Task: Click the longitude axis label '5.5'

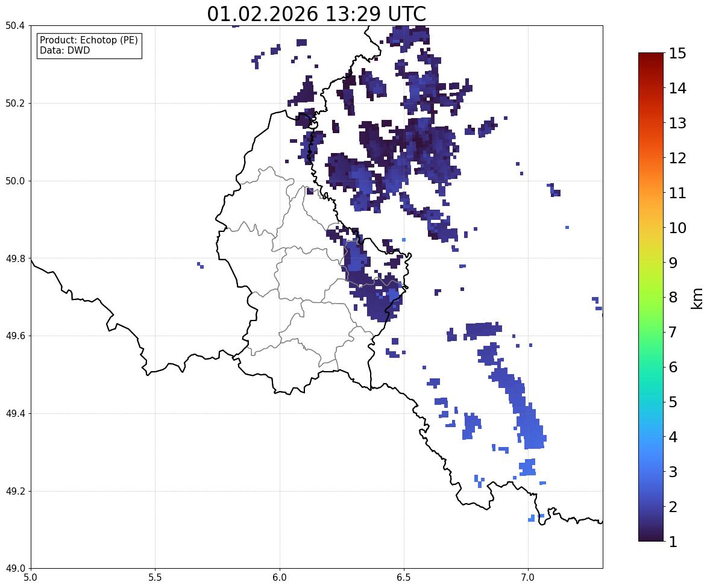Action: click(155, 578)
